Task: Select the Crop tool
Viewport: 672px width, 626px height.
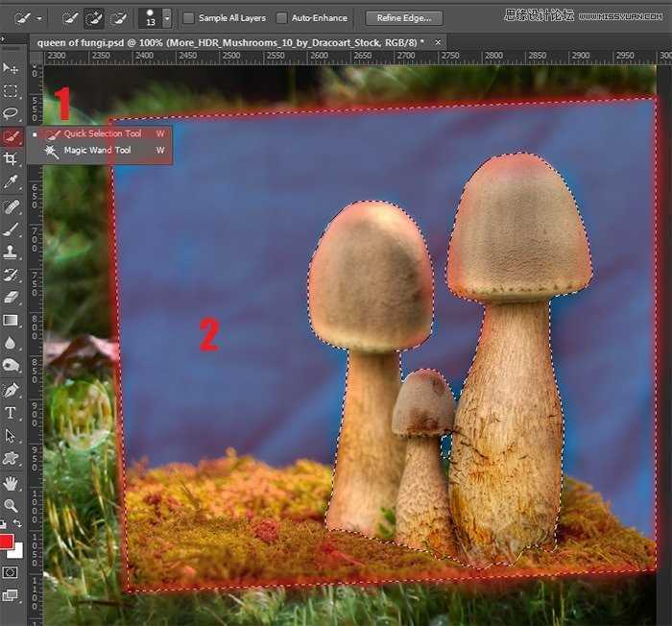Action: tap(11, 158)
